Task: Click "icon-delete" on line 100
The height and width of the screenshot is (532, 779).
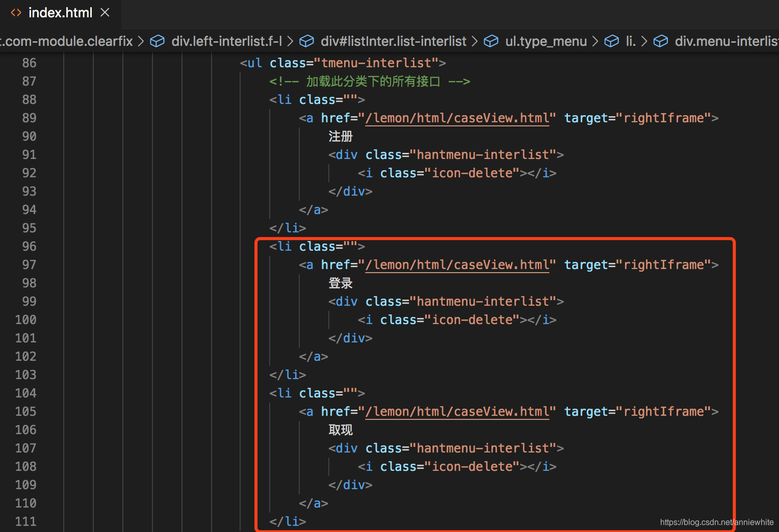Action: pyautogui.click(x=472, y=320)
